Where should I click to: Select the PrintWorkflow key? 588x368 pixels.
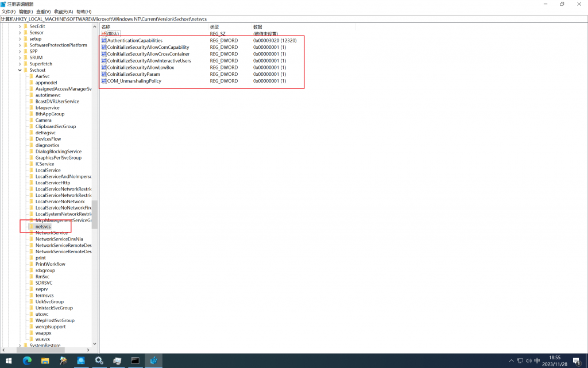(x=51, y=264)
